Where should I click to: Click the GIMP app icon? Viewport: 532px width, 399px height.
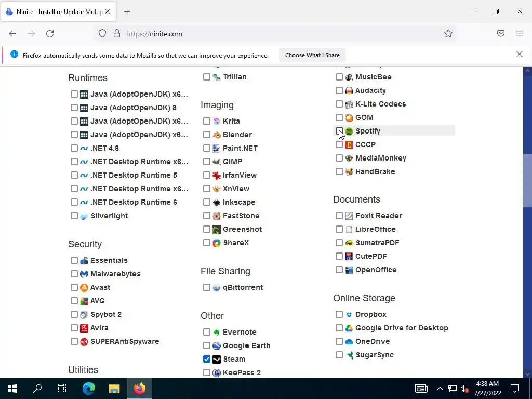[x=217, y=162]
